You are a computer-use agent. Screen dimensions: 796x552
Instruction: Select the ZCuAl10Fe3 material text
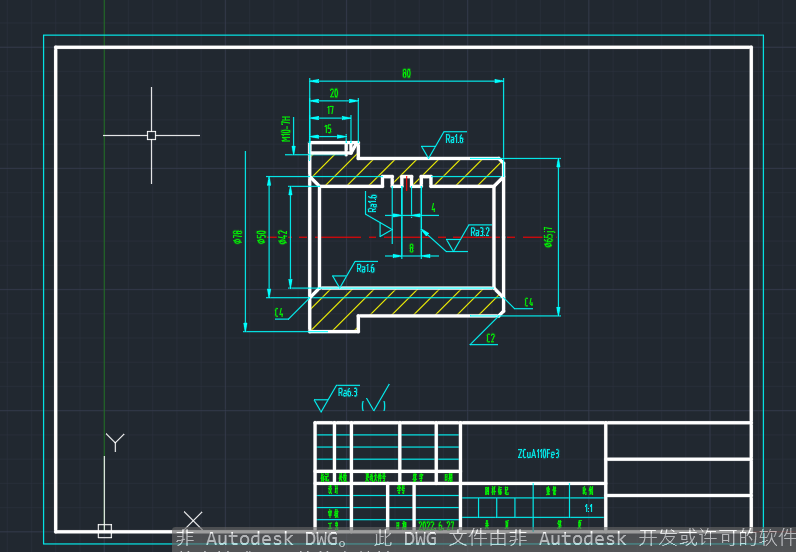[x=538, y=453]
